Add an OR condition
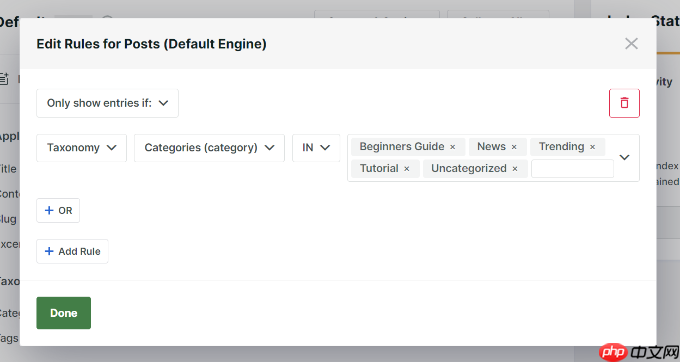The height and width of the screenshot is (362, 680). coord(58,211)
